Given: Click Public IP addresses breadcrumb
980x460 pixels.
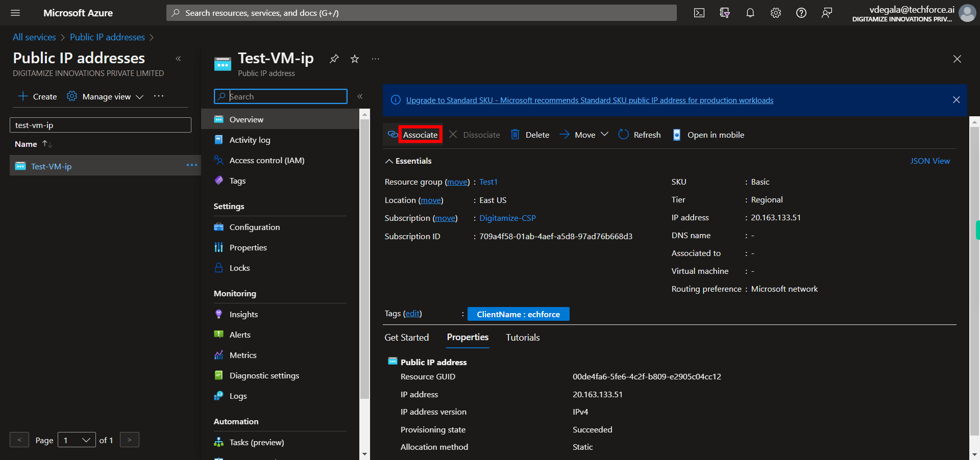Looking at the screenshot, I should tap(107, 37).
